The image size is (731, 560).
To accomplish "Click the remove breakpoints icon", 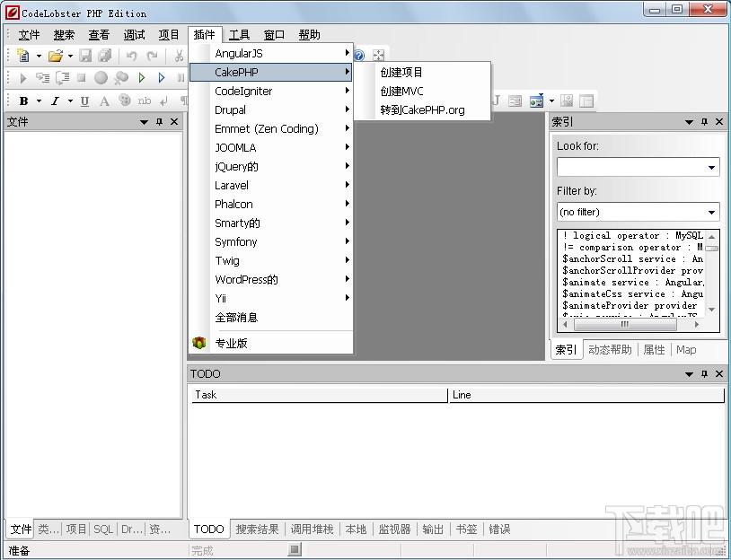I will (x=121, y=78).
